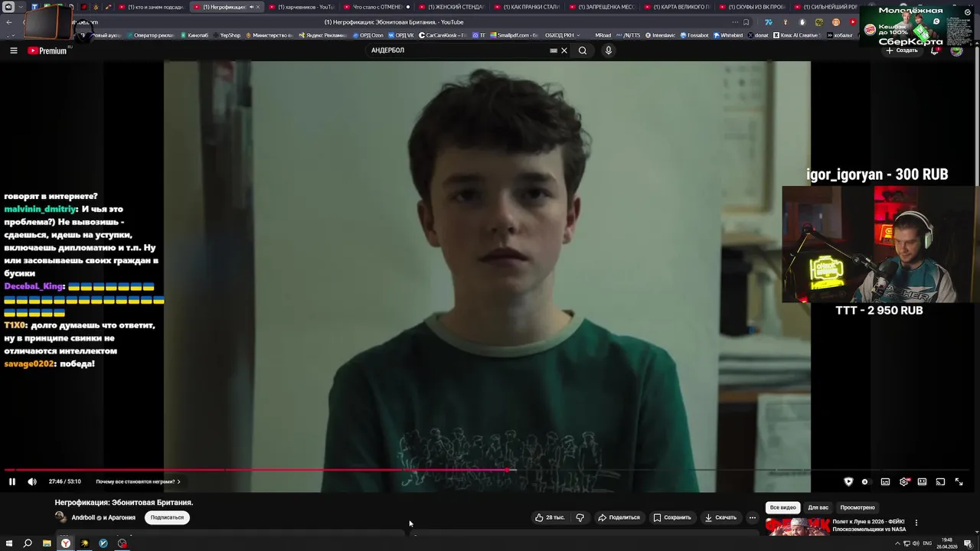Image resolution: width=980 pixels, height=551 pixels.
Task: Open the 'Полет к Луне в 2026' suggested video
Action: pyautogui.click(x=869, y=526)
